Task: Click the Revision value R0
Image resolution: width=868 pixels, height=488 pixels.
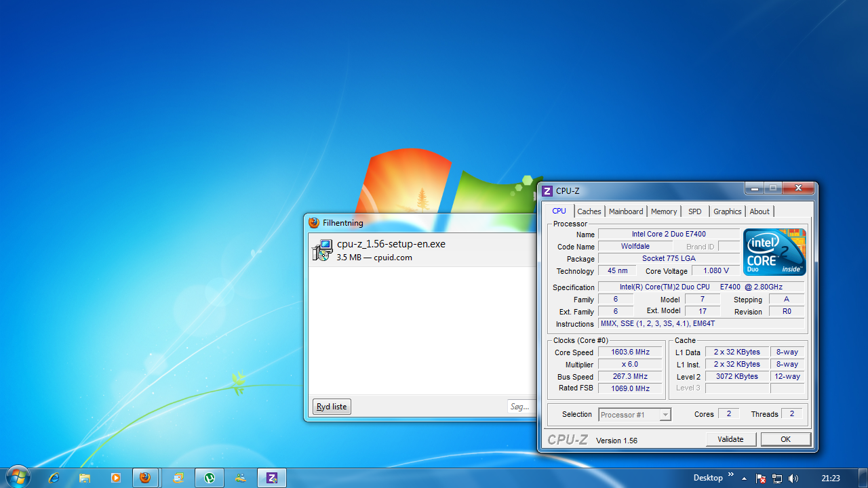Action: pyautogui.click(x=787, y=312)
